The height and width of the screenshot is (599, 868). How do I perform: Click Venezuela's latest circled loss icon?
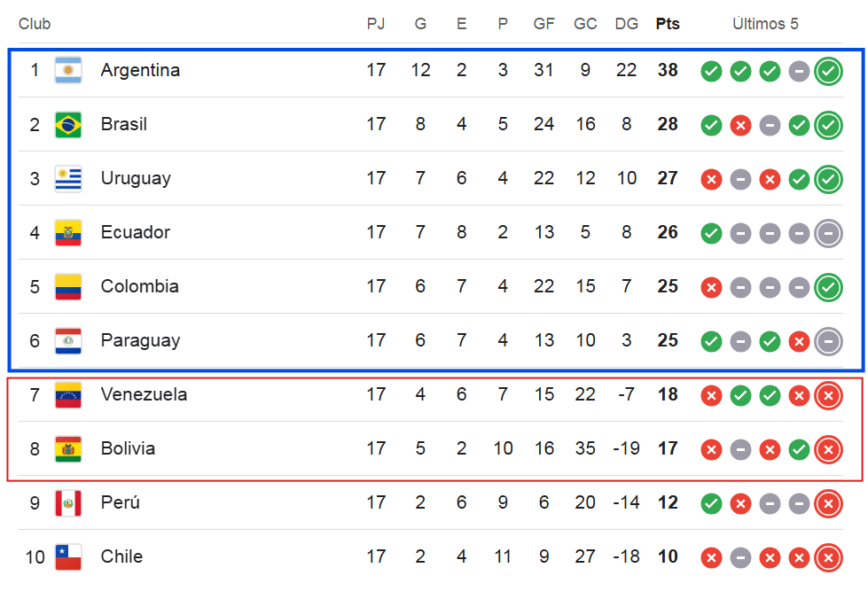(829, 395)
